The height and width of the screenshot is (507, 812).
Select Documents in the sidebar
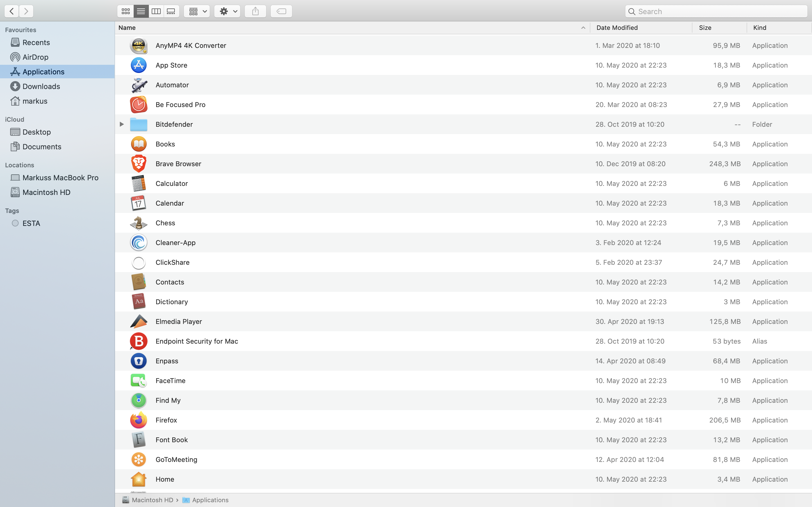point(42,146)
